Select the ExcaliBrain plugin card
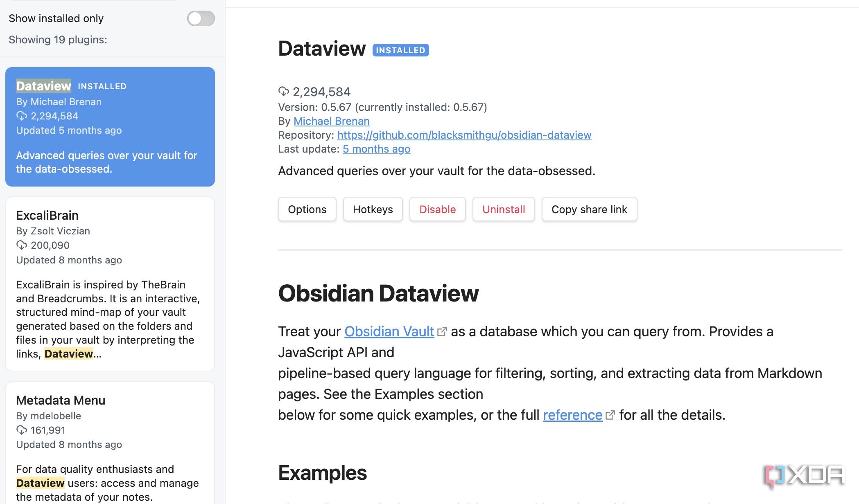859x504 pixels. [110, 282]
